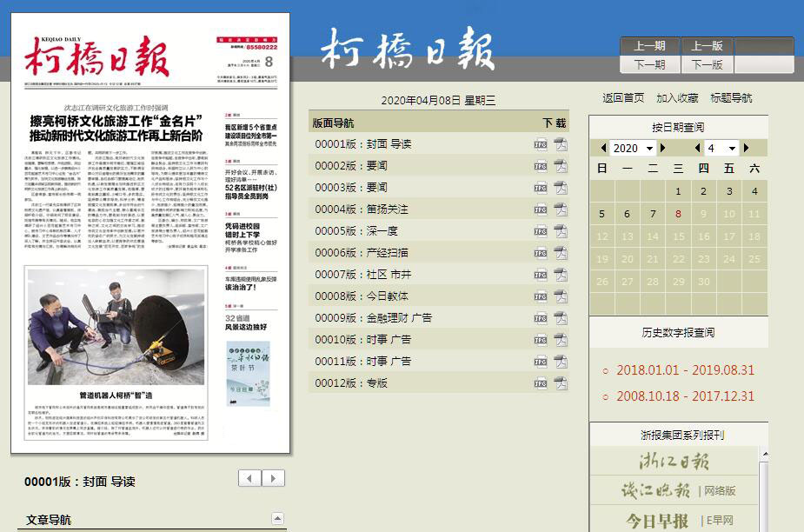Go to previous page using left arrow below thumbnail
The image size is (804, 532).
pyautogui.click(x=249, y=479)
